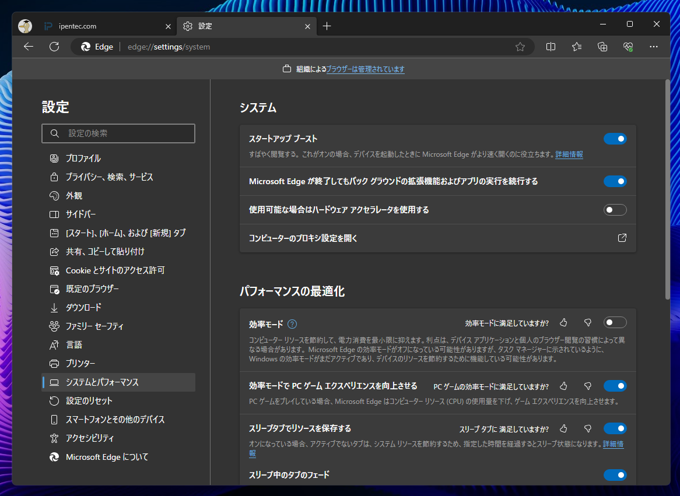The height and width of the screenshot is (496, 680).
Task: Thumbs up the スリープ タブ feedback
Action: coord(563,428)
